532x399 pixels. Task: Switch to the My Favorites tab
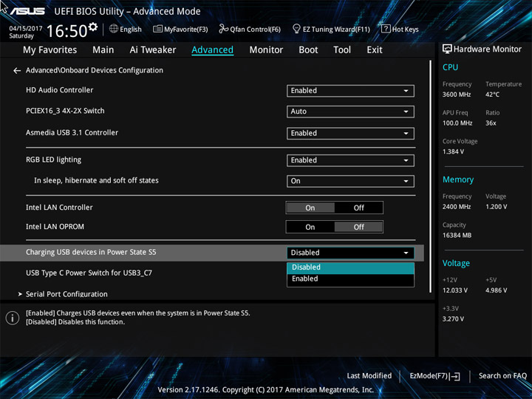click(50, 50)
